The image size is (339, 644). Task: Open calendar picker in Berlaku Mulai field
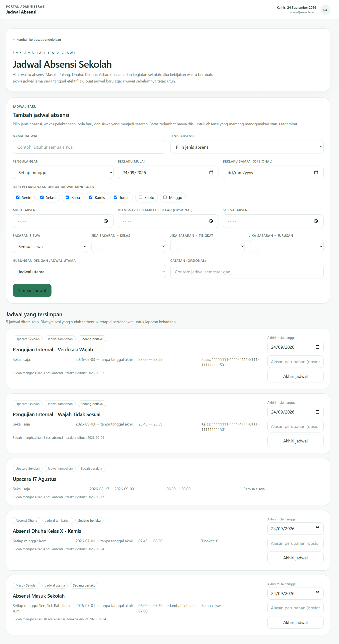click(x=211, y=172)
